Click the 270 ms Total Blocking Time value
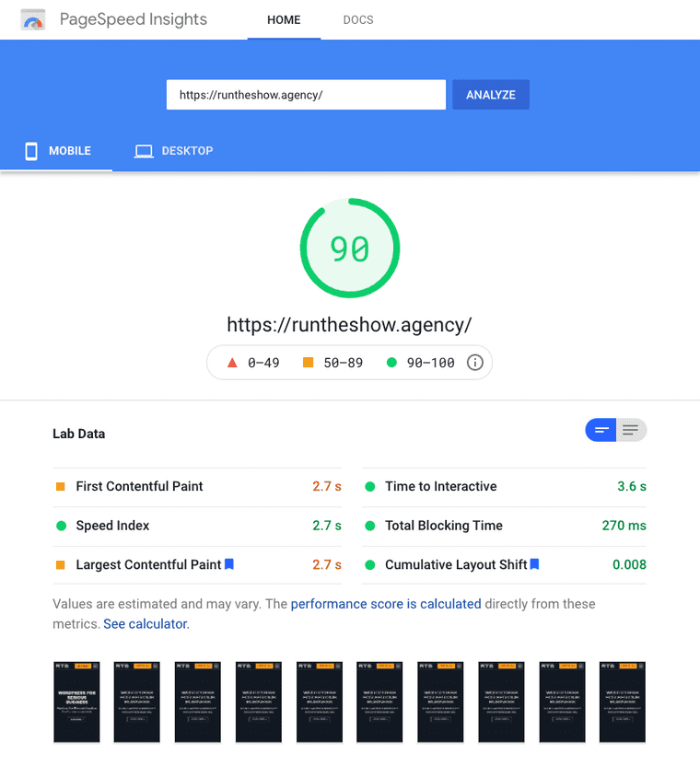The image size is (700, 765). tap(624, 526)
